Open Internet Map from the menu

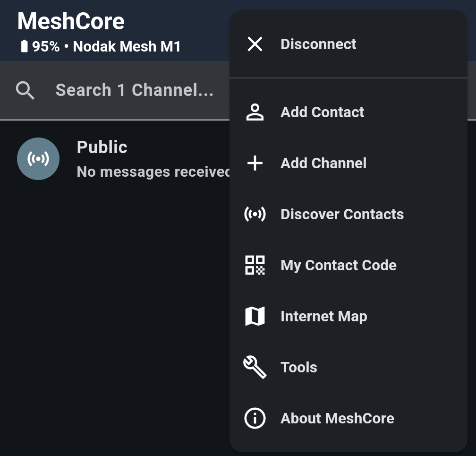[x=323, y=317]
